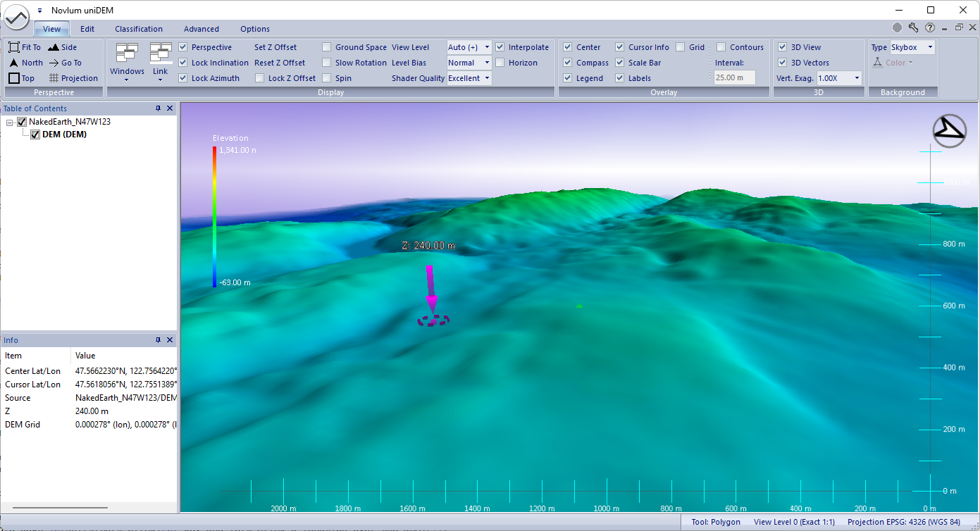Enable the Grid overlay
Screen dimensions: 980x531
tap(681, 47)
